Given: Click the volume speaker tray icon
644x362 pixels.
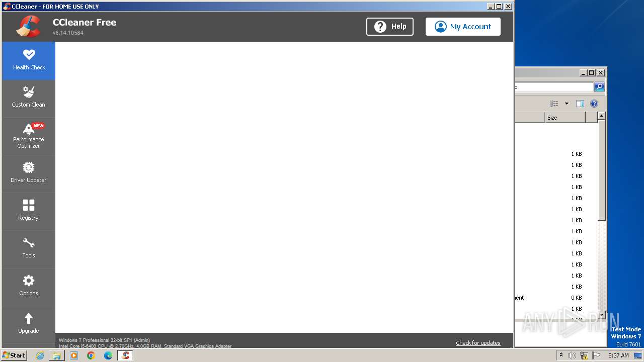Looking at the screenshot, I should [x=572, y=355].
